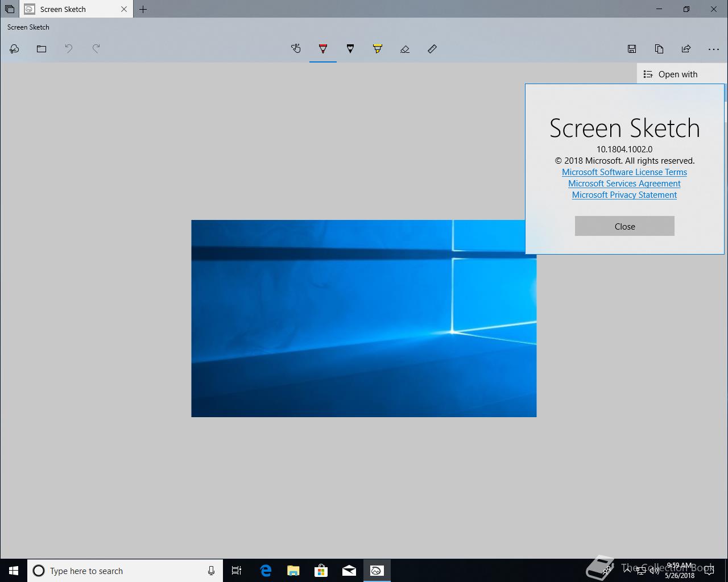The height and width of the screenshot is (582, 728).
Task: Click version number 10.1804.1002.0 text
Action: 624,149
